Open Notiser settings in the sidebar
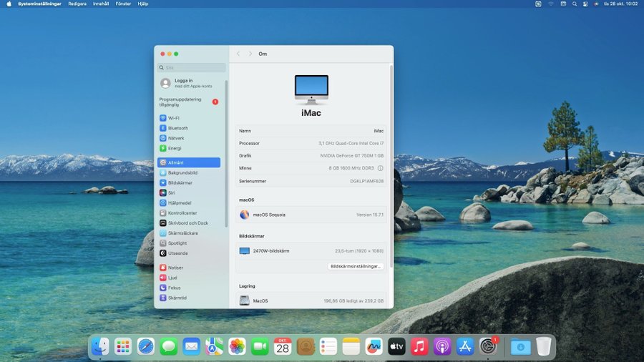The width and height of the screenshot is (644, 362). [175, 268]
